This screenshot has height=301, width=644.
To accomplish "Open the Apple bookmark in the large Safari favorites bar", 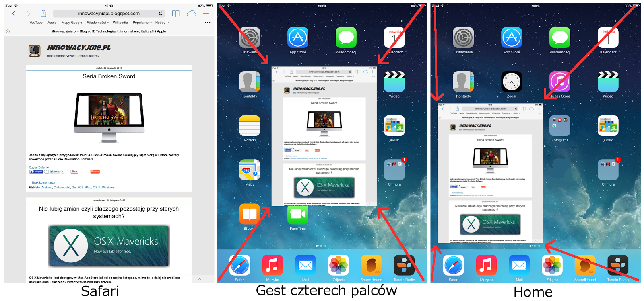I will 52,23.
